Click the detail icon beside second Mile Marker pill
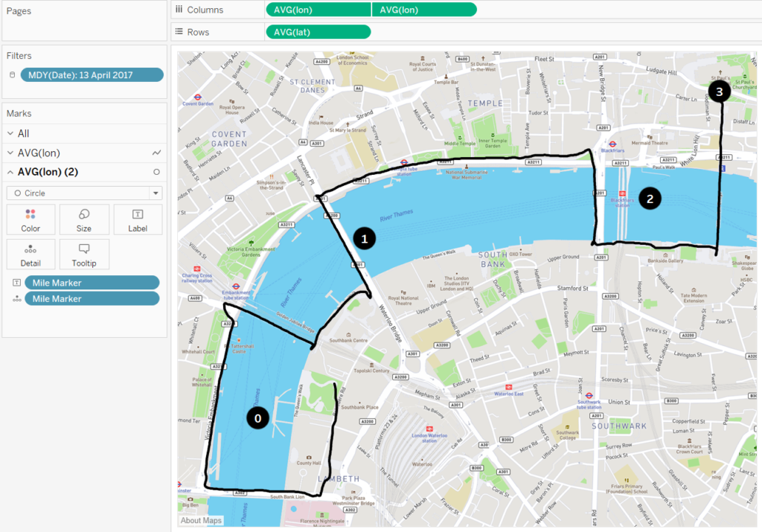 click(16, 299)
